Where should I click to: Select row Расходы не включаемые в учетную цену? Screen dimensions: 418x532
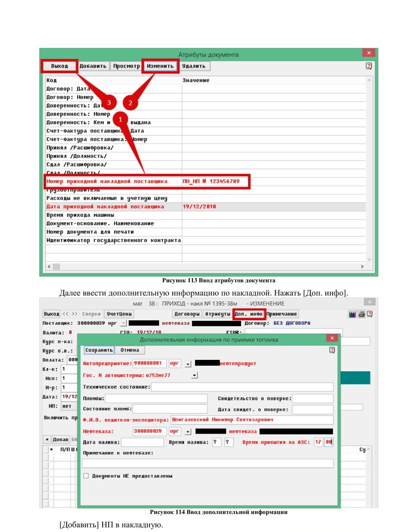point(205,198)
